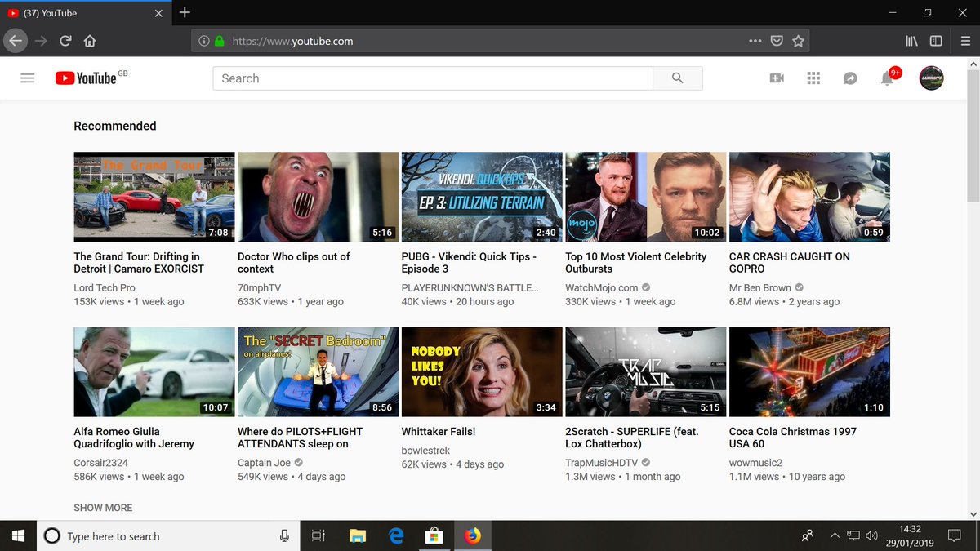This screenshot has width=980, height=551.
Task: Click Cortana microphone icon
Action: coord(284,536)
